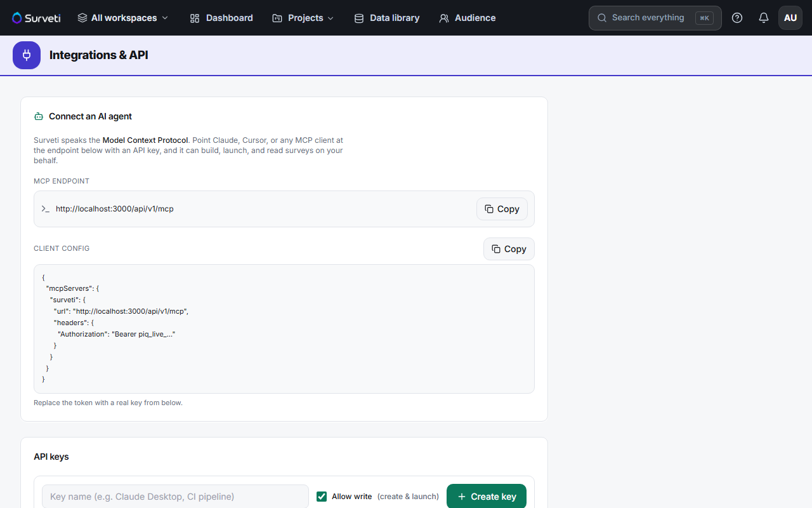The image size is (812, 508).
Task: Click the "url" line in the config
Action: [x=121, y=311]
